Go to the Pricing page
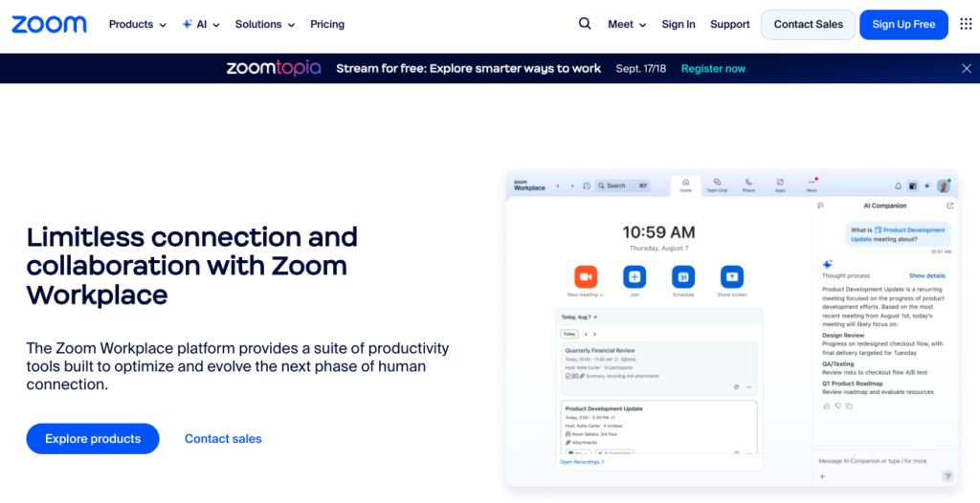 [x=327, y=24]
